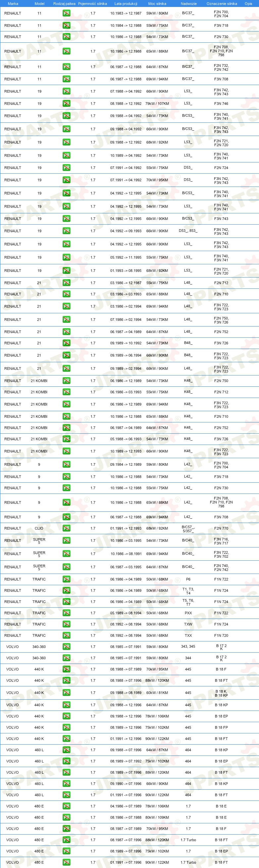Select date range 10.1983 -> 12.1987
The height and width of the screenshot is (868, 259).
tap(126, 13)
